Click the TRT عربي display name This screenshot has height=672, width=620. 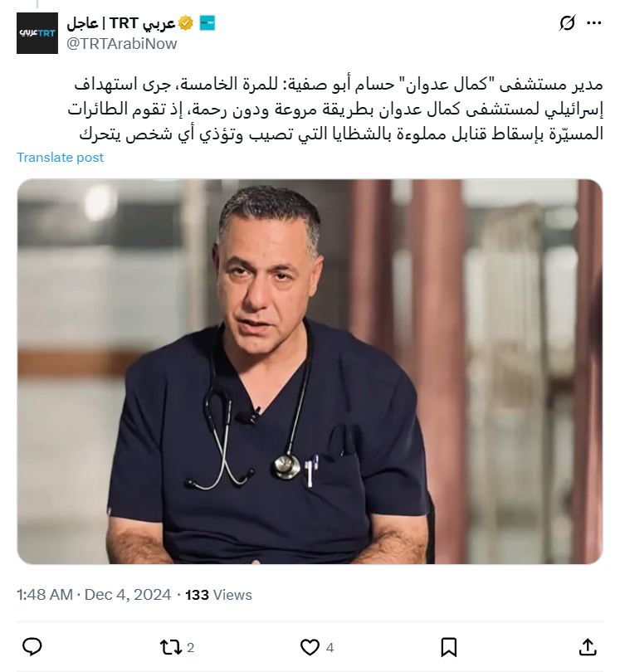coord(121,22)
